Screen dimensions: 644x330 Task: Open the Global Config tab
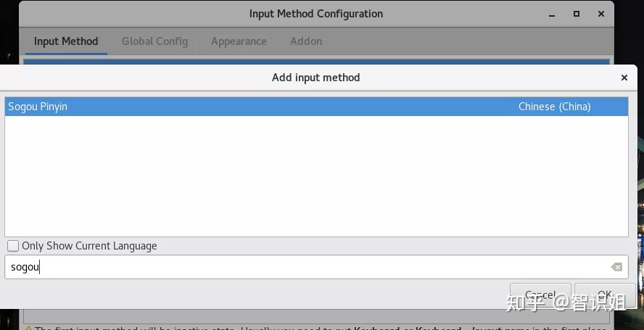155,41
